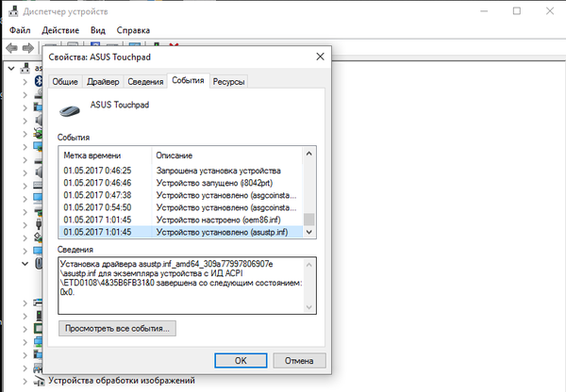Click the Back arrow in the toolbar
Screen dimensions: 566x392
(12, 47)
